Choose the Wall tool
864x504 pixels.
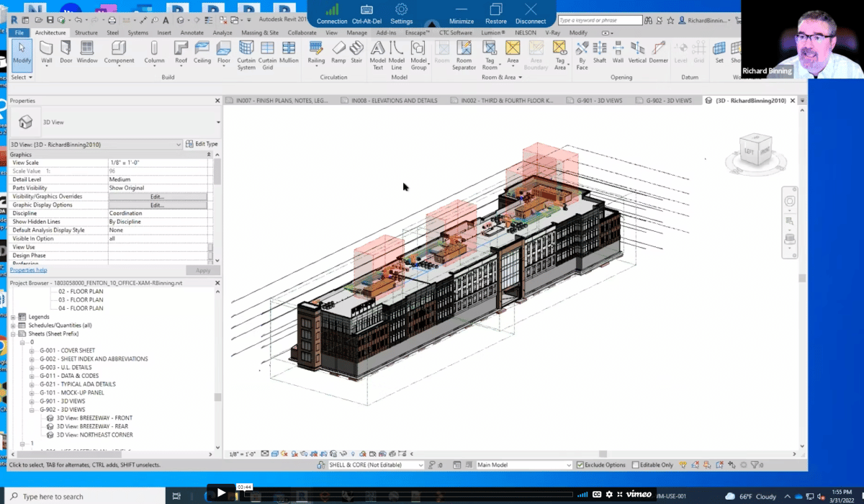47,52
